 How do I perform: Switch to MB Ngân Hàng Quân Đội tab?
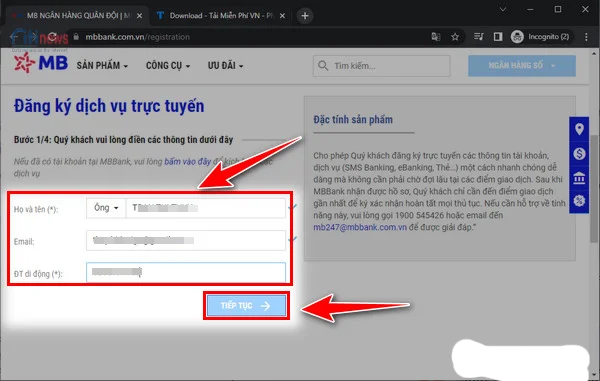coord(77,16)
